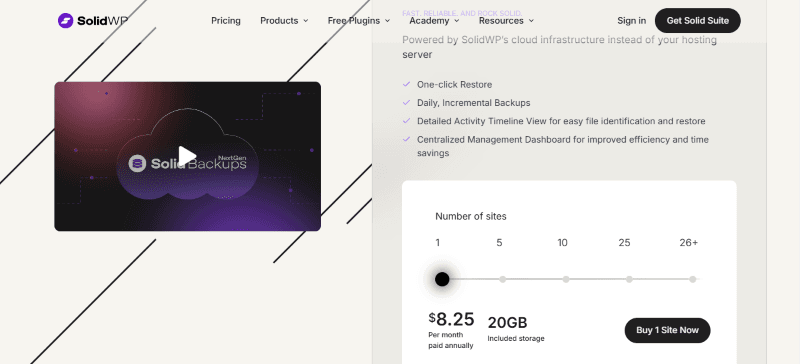800x364 pixels.
Task: Expand the Free Plugins dropdown chevron
Action: coord(387,21)
